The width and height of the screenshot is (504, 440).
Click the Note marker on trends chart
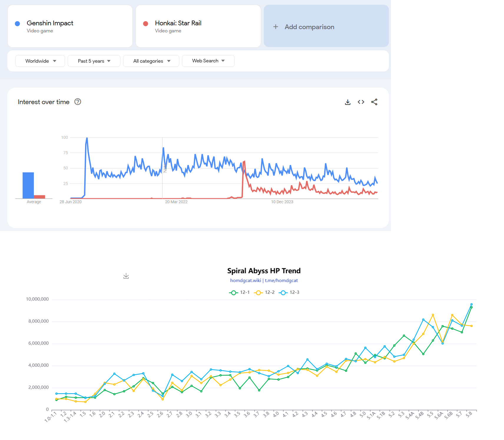(x=165, y=168)
